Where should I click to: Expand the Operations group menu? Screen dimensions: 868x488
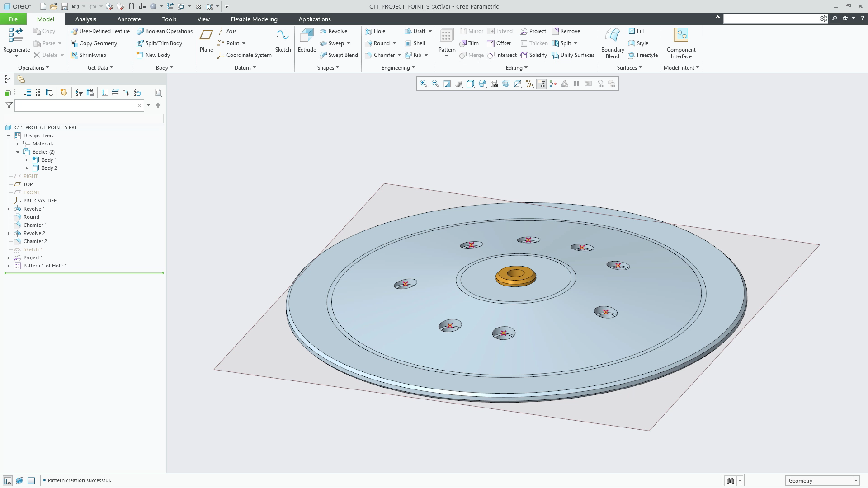point(33,68)
